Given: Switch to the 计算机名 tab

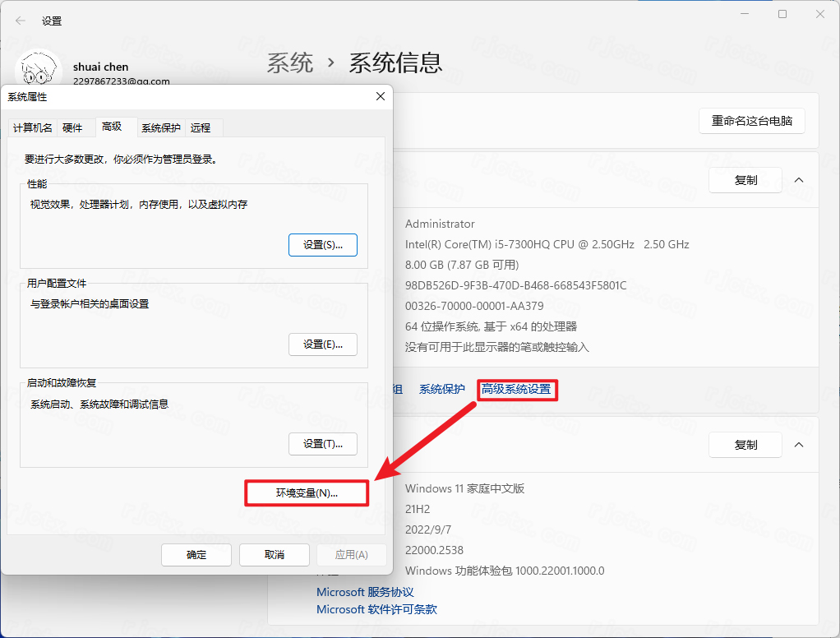Looking at the screenshot, I should 33,127.
